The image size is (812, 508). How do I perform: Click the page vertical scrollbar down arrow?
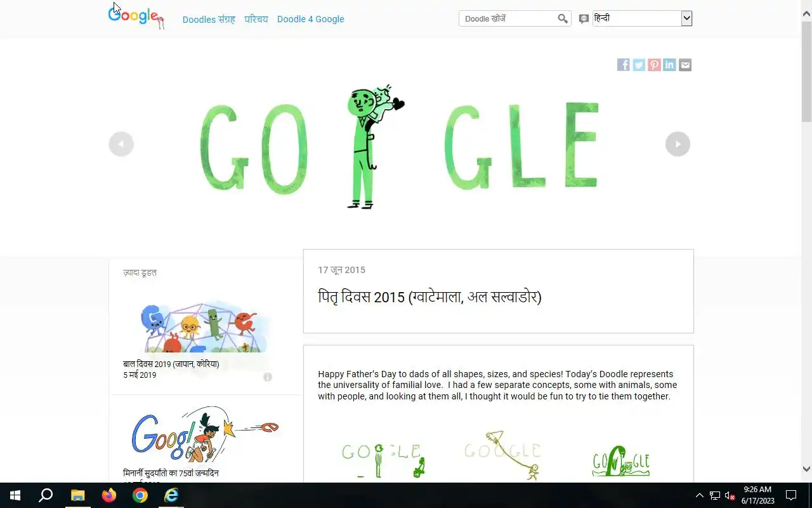click(x=806, y=469)
